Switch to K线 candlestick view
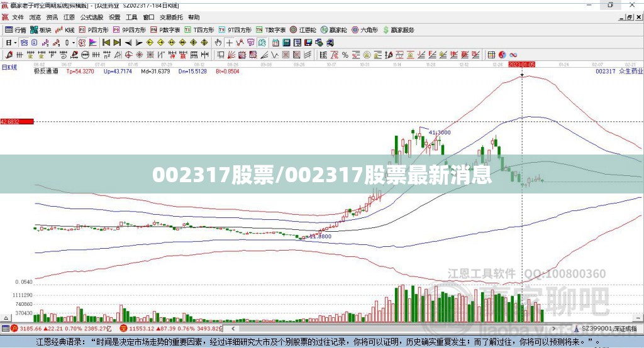The image size is (644, 348). pyautogui.click(x=65, y=30)
